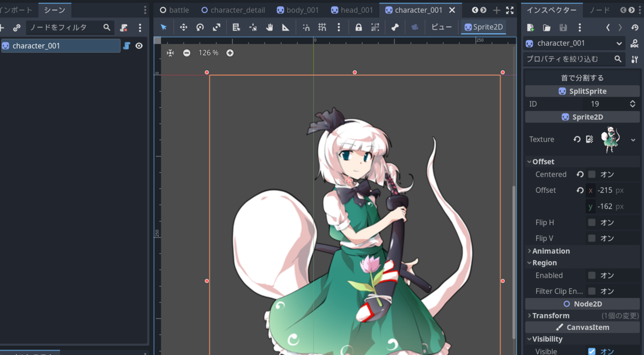Click the Inspector save resource icon
The height and width of the screenshot is (355, 644).
point(563,27)
